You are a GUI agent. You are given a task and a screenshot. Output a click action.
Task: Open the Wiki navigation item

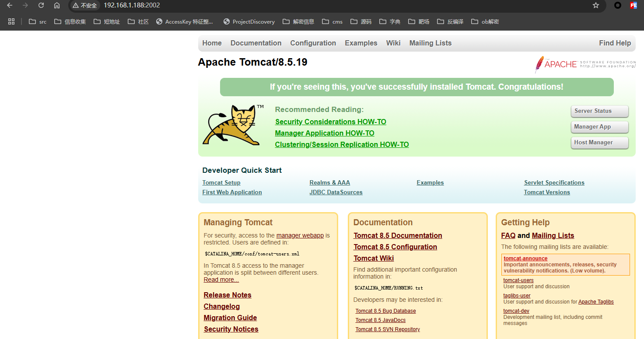pyautogui.click(x=393, y=43)
